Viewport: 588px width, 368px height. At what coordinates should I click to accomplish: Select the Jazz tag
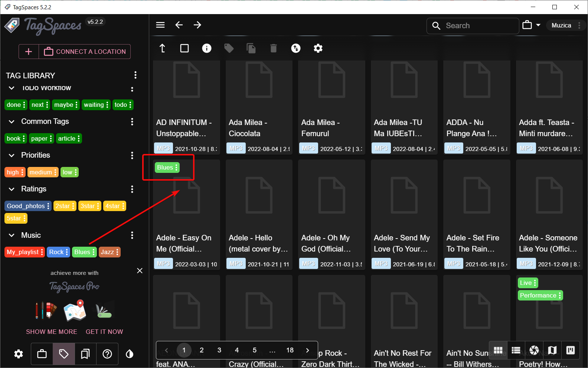pyautogui.click(x=110, y=252)
